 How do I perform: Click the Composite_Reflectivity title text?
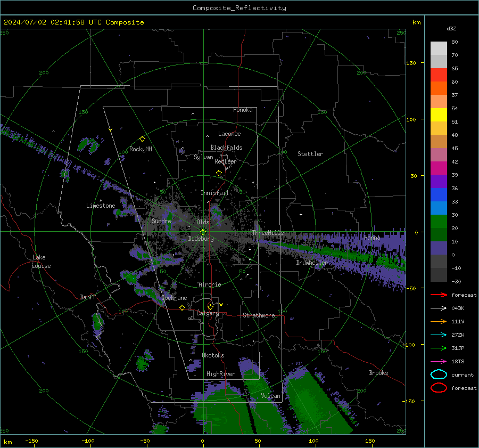pyautogui.click(x=240, y=8)
